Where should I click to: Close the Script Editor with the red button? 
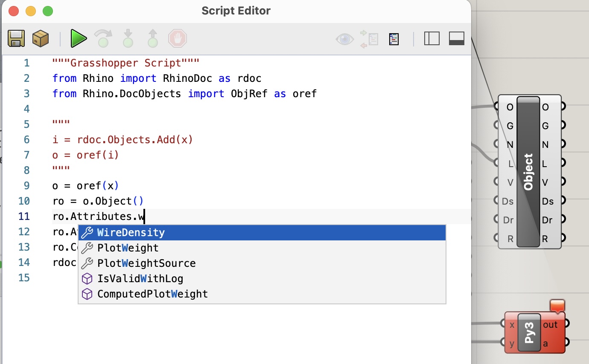(x=14, y=11)
